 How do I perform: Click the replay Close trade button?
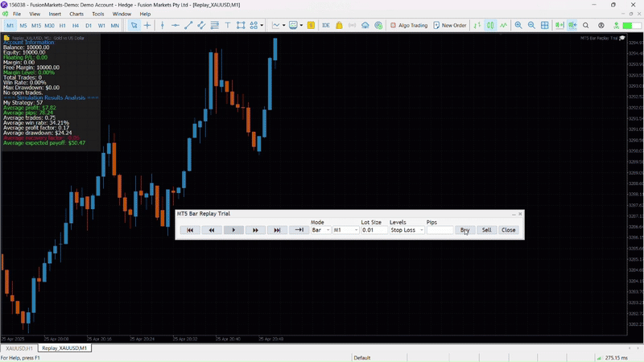coord(509,230)
